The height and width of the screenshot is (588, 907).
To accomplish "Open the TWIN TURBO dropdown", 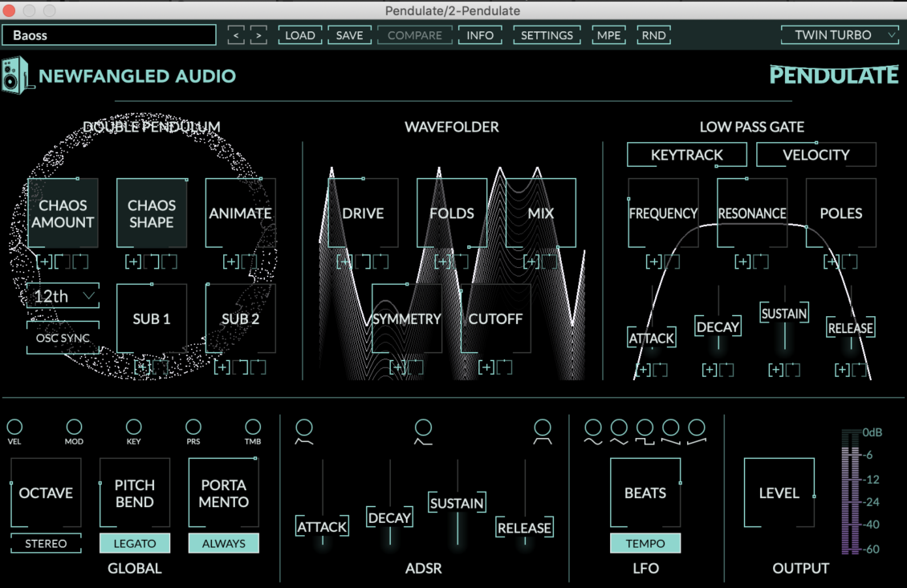I will coord(839,34).
